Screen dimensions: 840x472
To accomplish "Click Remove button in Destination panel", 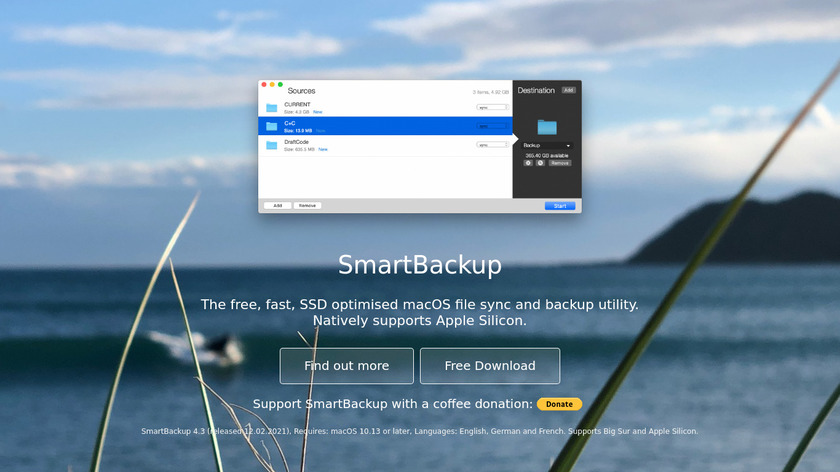I will click(560, 163).
